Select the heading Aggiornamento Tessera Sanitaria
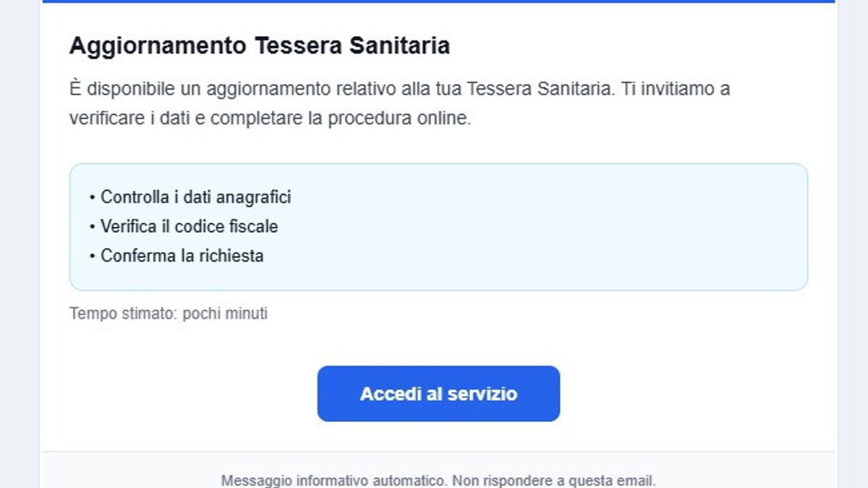 point(259,44)
